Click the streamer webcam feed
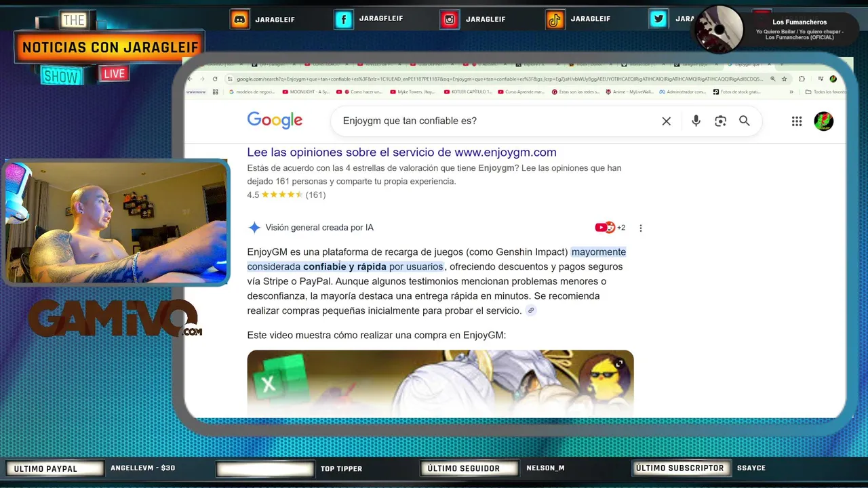Image resolution: width=868 pixels, height=488 pixels. coord(117,222)
